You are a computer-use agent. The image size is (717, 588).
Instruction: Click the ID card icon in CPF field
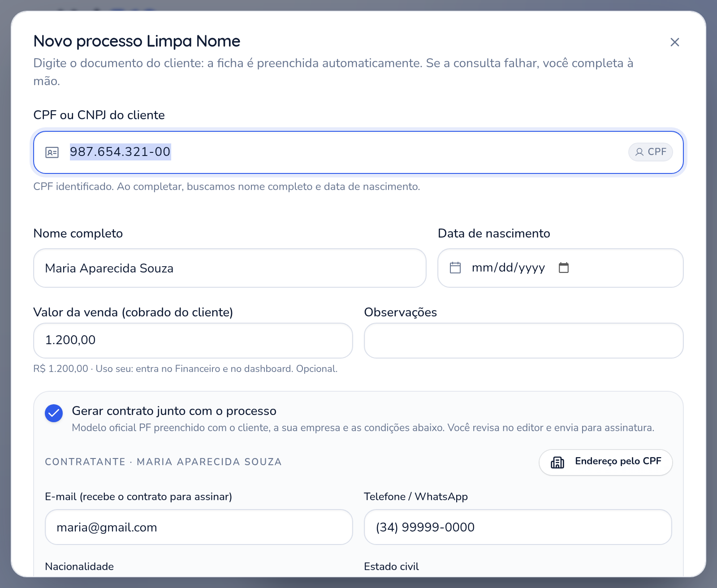pyautogui.click(x=52, y=152)
